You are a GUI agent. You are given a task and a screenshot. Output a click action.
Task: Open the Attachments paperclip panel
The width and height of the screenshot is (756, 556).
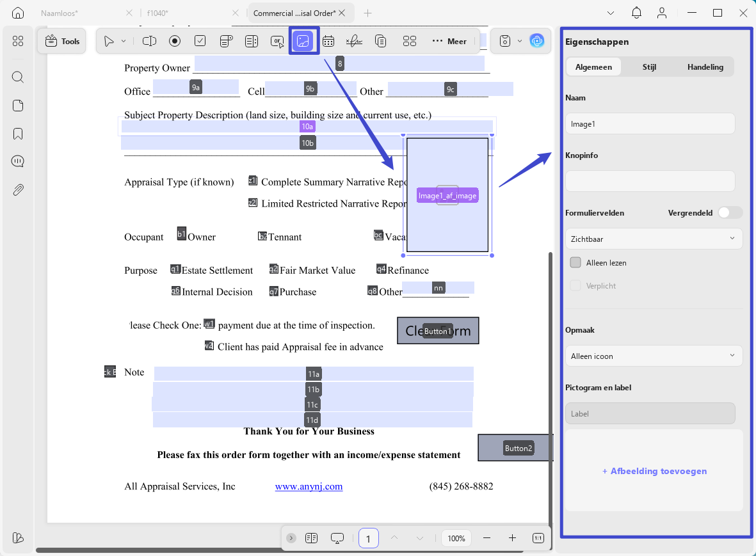pos(18,190)
